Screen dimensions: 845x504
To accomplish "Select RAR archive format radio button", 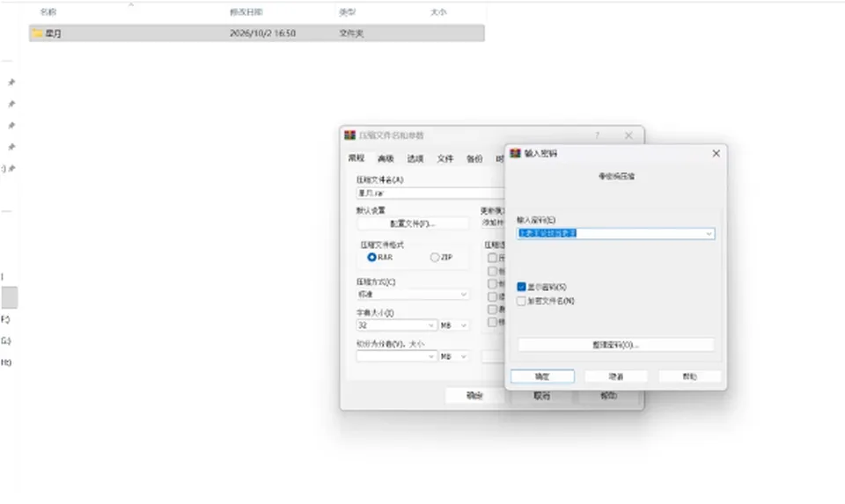I will 371,258.
